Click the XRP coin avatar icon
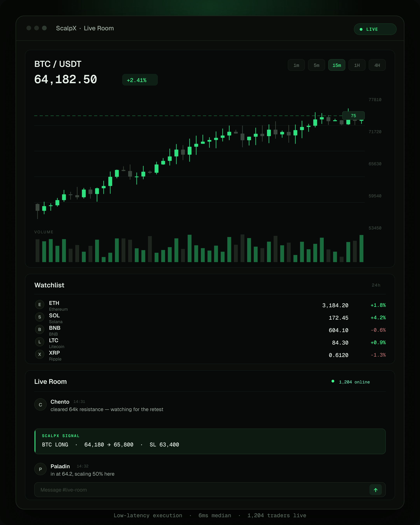 point(40,354)
